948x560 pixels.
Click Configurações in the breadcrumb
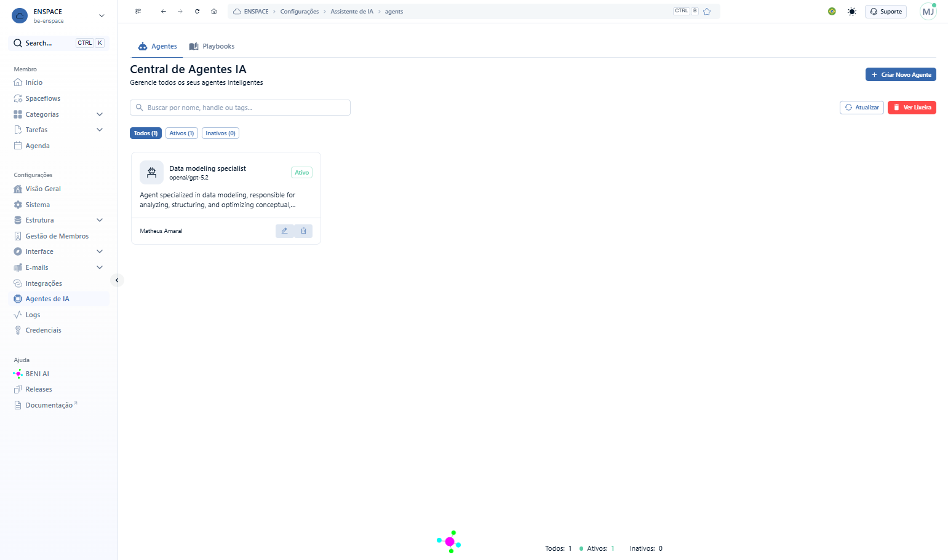click(300, 12)
